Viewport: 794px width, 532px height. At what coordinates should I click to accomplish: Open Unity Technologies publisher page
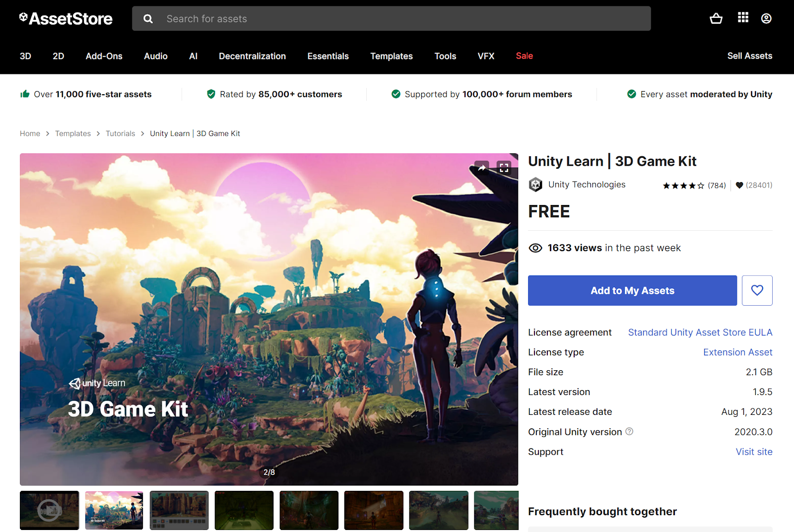coord(587,185)
